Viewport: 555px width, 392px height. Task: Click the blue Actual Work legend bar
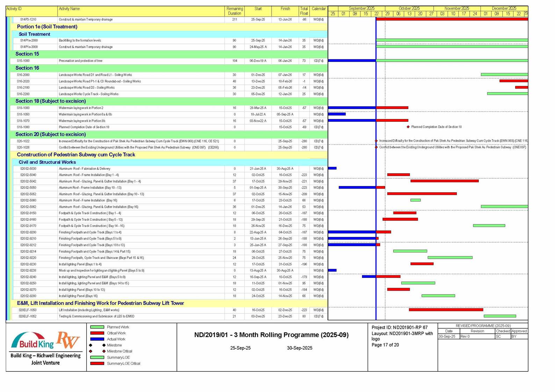(x=97, y=339)
